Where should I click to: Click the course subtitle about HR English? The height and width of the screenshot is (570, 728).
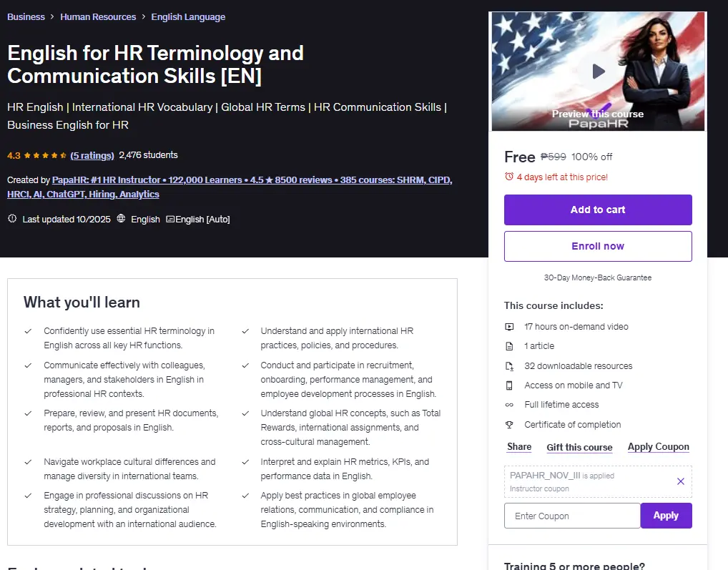[x=227, y=116]
